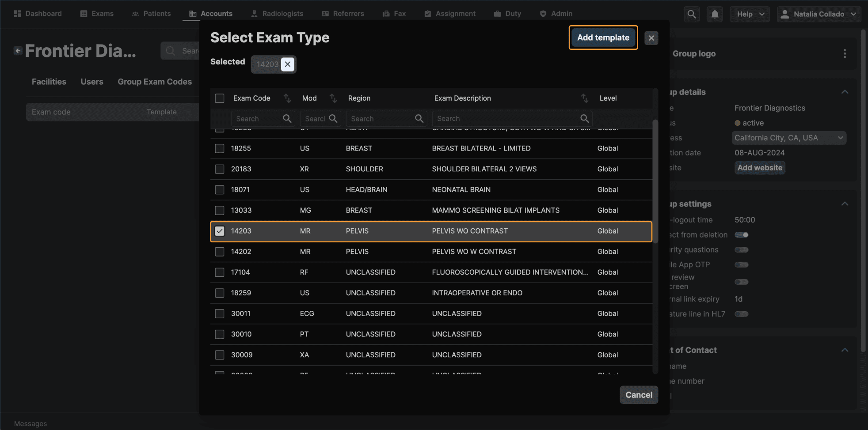The width and height of the screenshot is (868, 430).
Task: Click the Exam Description search field
Action: pyautogui.click(x=507, y=118)
